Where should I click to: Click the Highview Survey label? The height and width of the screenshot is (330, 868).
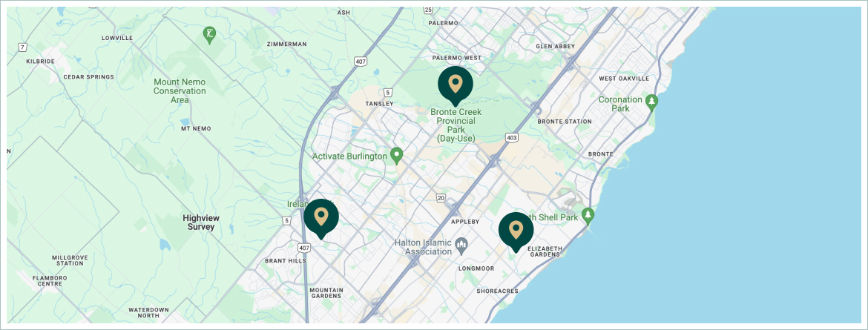click(x=200, y=222)
